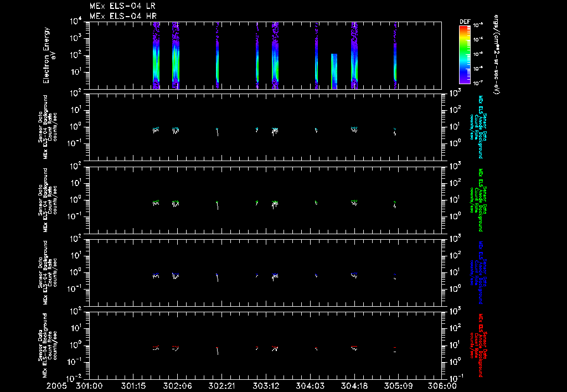567x392 pixels.
Task: Select the 301:00 time axis label
Action: pos(89,386)
